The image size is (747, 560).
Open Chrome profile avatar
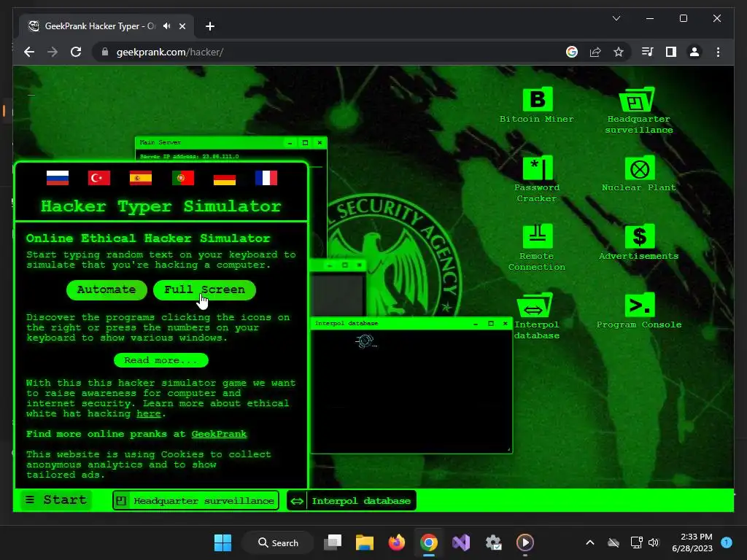click(x=694, y=52)
